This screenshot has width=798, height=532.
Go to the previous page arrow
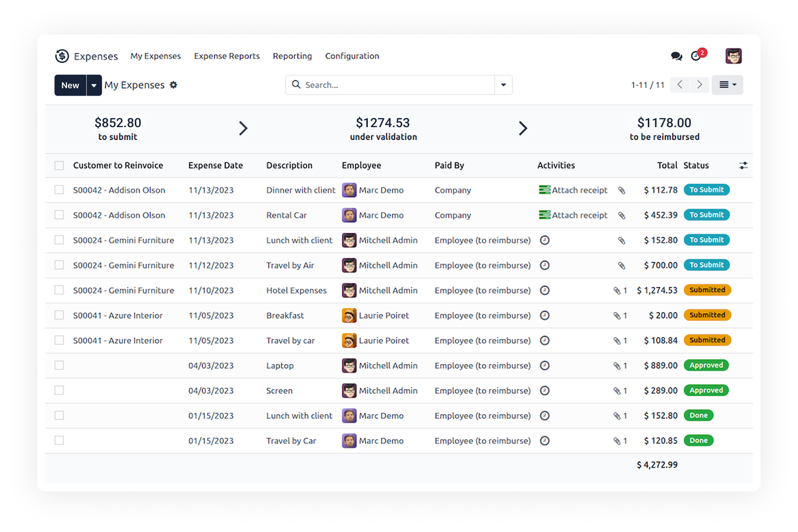[x=680, y=85]
